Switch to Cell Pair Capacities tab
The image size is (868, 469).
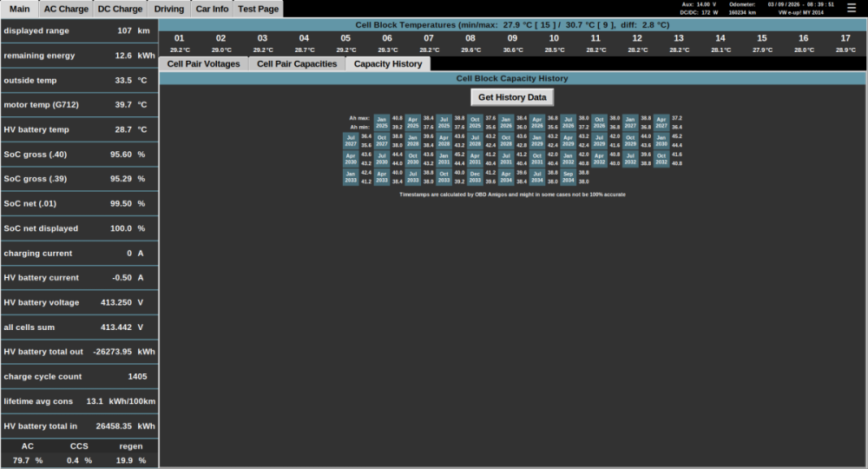click(x=297, y=63)
